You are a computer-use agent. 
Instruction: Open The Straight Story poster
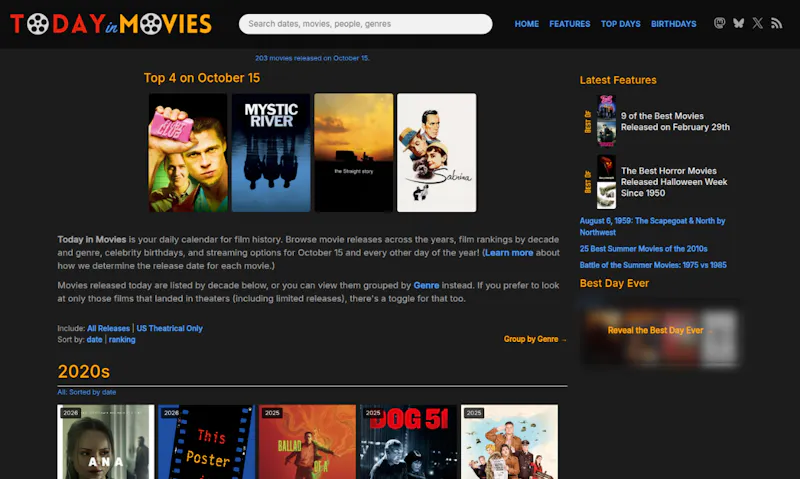[354, 153]
